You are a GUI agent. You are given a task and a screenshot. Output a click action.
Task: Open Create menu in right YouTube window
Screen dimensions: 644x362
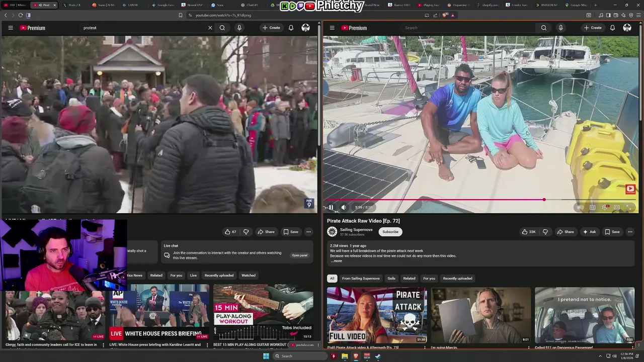point(593,28)
